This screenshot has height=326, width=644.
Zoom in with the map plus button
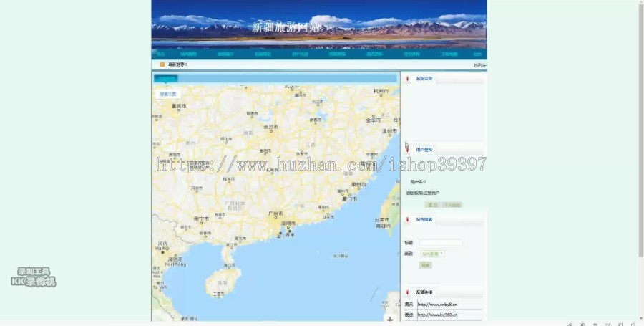click(x=390, y=320)
